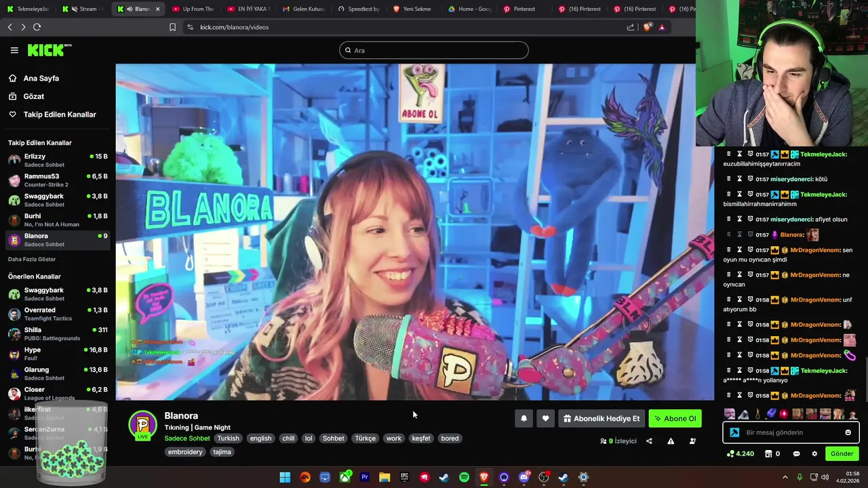The height and width of the screenshot is (488, 868).
Task: Expand Daha Fazla Göster
Action: pos(32,259)
